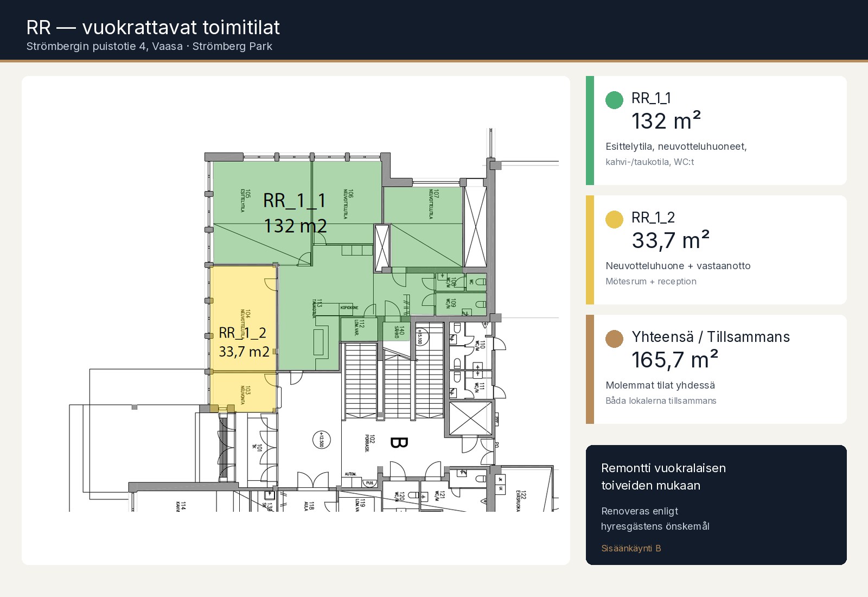
Task: Click room 105 Esittelytila label
Action: [245, 200]
